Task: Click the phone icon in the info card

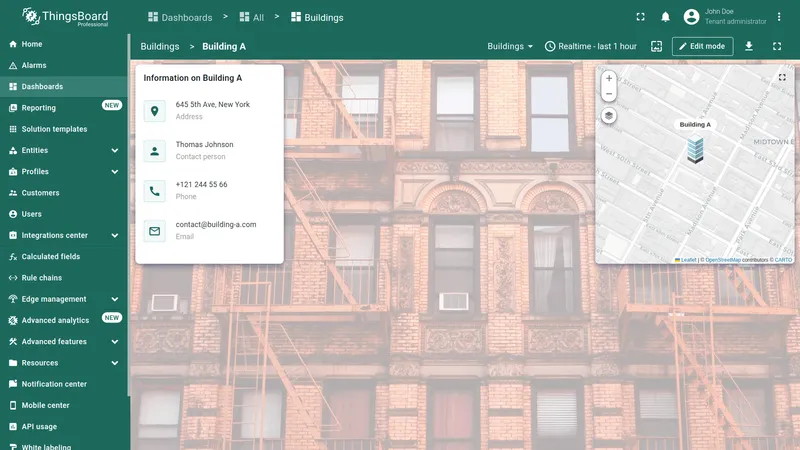Action: tap(155, 191)
